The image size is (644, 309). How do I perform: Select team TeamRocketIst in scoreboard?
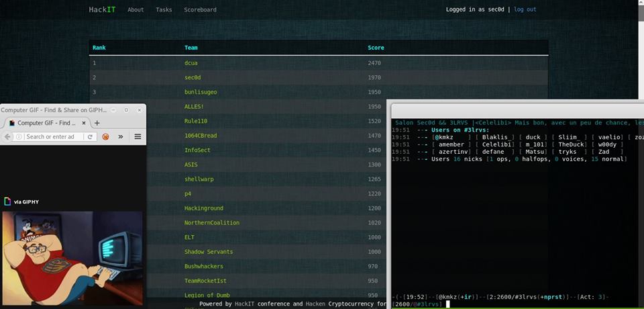[205, 281]
